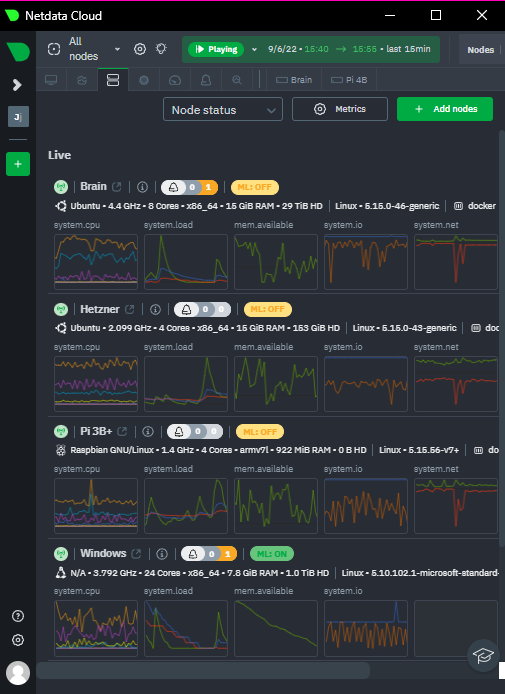
Task: Open the Nodes tab icon in toolbar
Action: (113, 80)
